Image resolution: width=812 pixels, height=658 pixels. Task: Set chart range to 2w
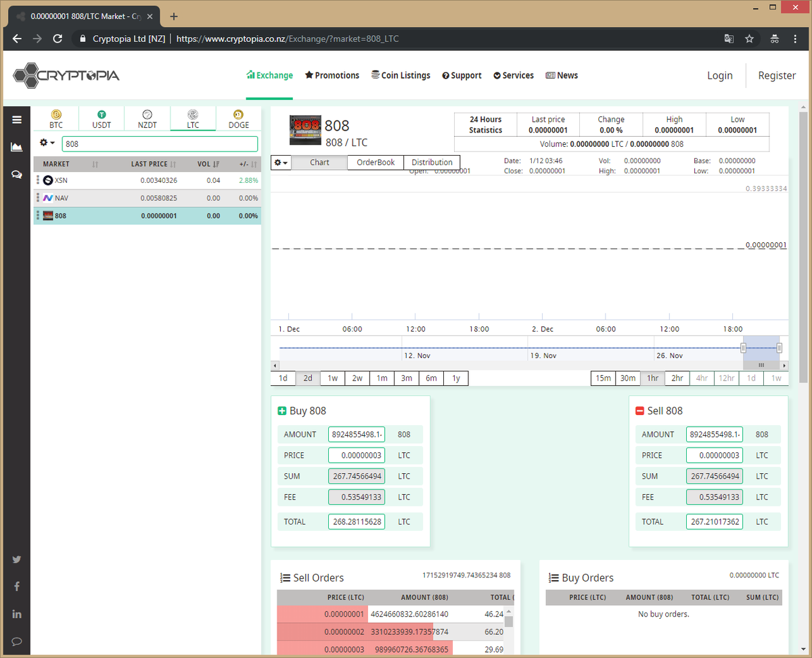357,378
